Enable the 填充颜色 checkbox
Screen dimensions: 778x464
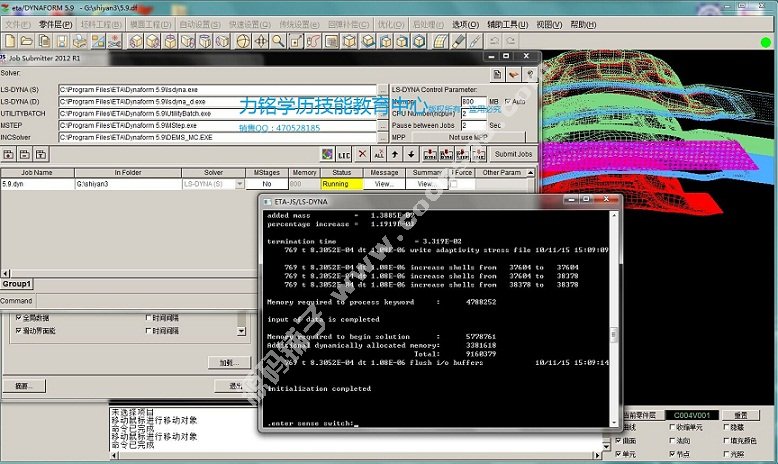tap(726, 440)
